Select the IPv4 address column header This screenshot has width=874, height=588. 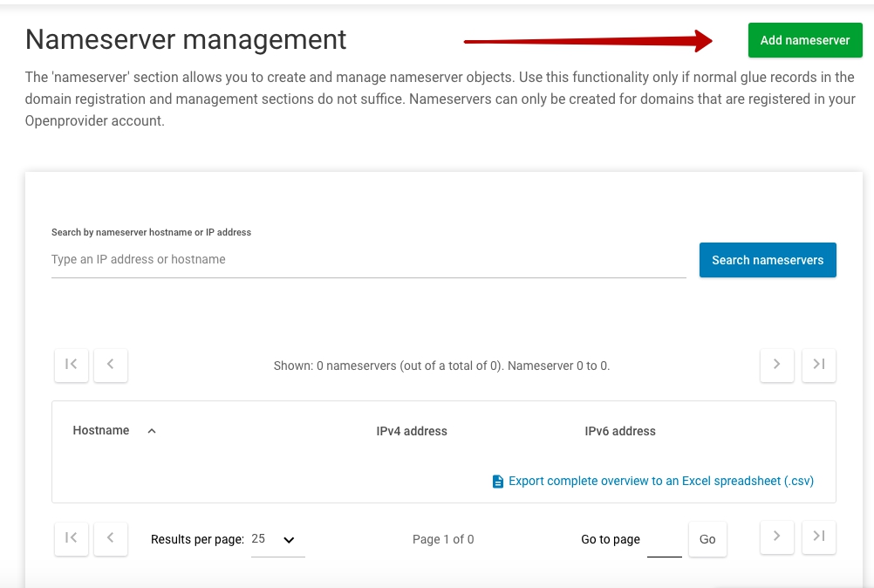click(x=411, y=430)
